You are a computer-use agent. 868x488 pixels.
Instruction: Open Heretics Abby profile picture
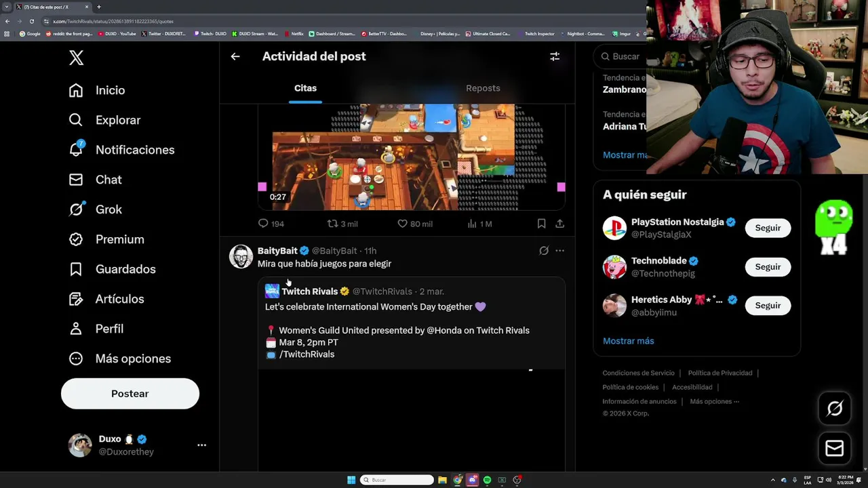point(614,306)
